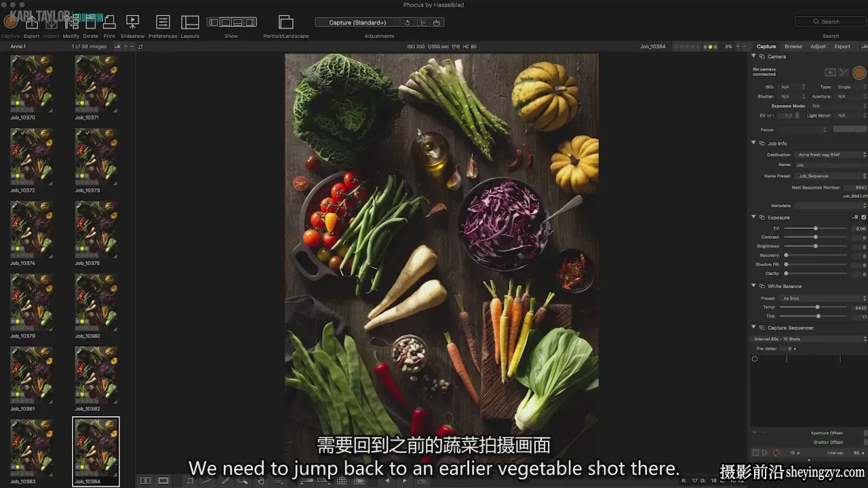Select the eyedropper neutralize tool
The image size is (868, 488).
point(225,481)
